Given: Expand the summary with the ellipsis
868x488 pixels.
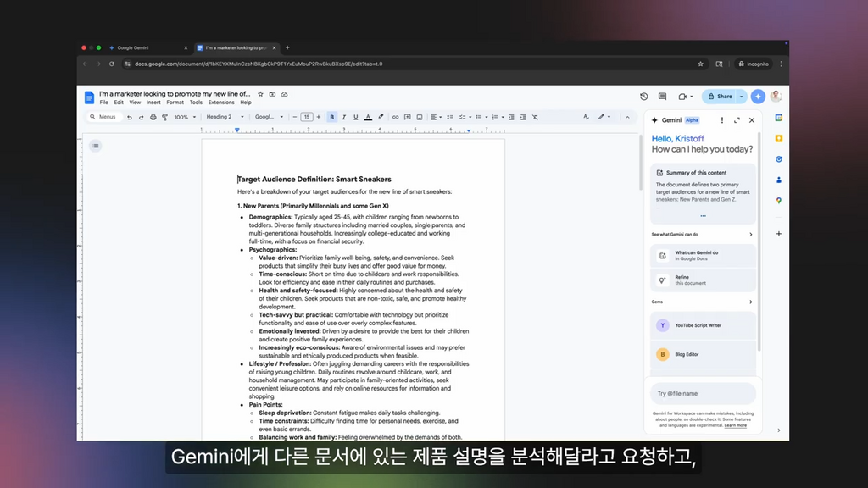Looking at the screenshot, I should (703, 216).
